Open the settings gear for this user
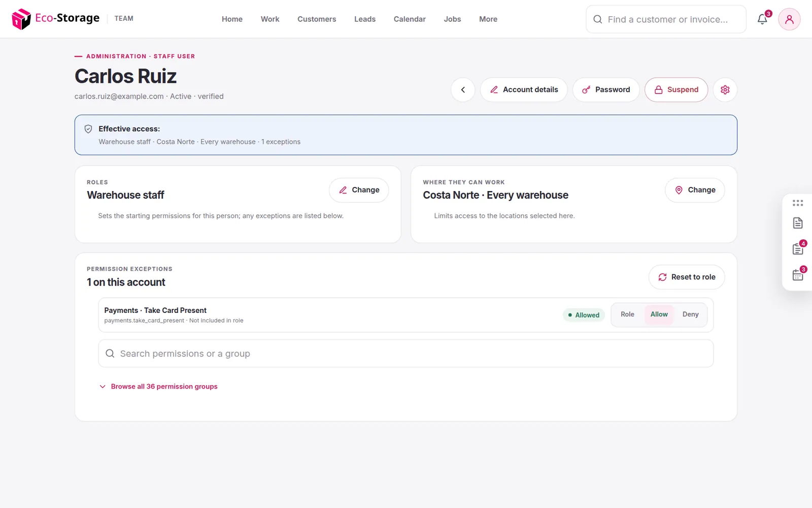Viewport: 812px width, 508px height. [x=725, y=90]
